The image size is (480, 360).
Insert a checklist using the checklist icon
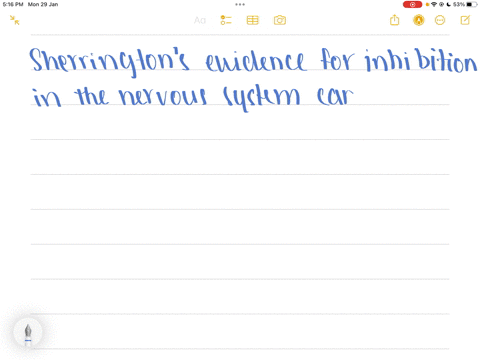point(226,20)
